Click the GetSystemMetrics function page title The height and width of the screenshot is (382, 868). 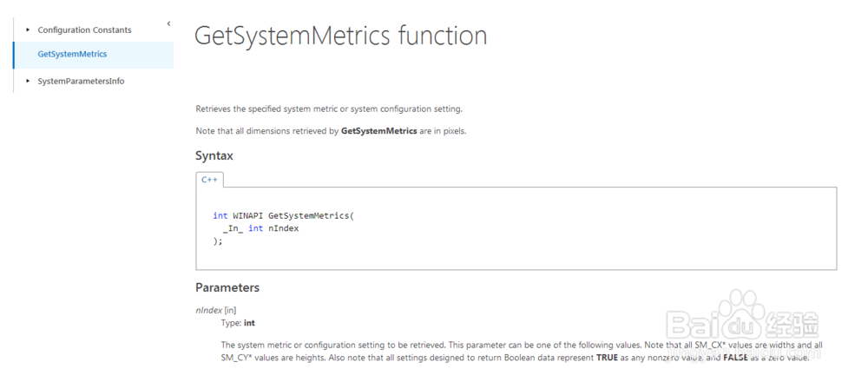tap(341, 36)
